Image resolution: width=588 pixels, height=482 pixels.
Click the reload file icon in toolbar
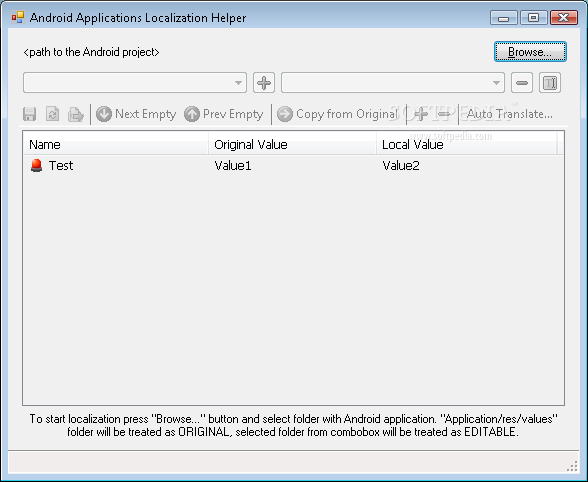[52, 114]
